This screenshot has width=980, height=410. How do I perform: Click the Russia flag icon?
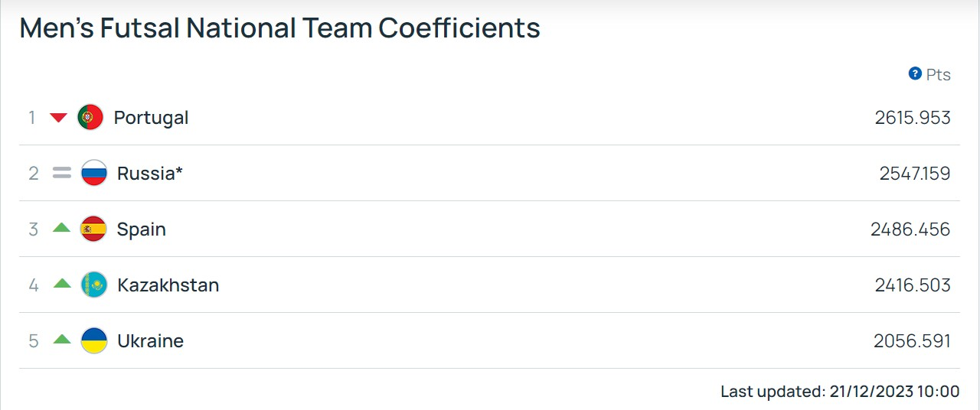click(94, 173)
